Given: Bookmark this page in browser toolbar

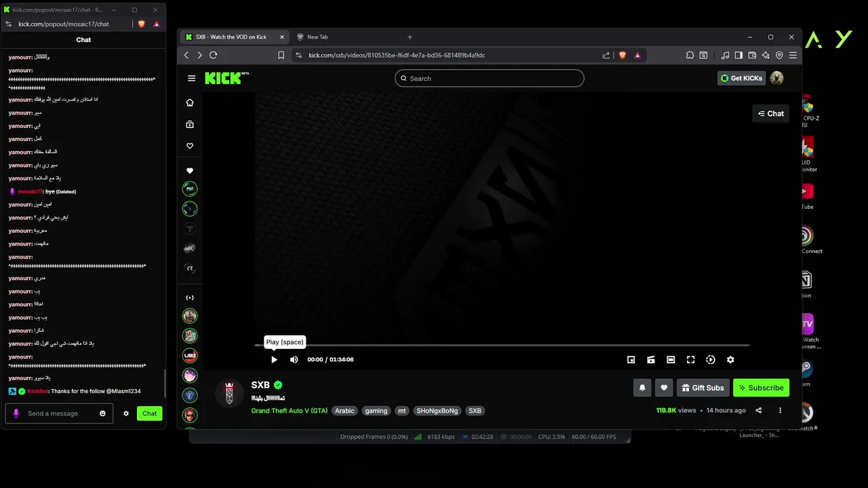Looking at the screenshot, I should click(x=281, y=55).
